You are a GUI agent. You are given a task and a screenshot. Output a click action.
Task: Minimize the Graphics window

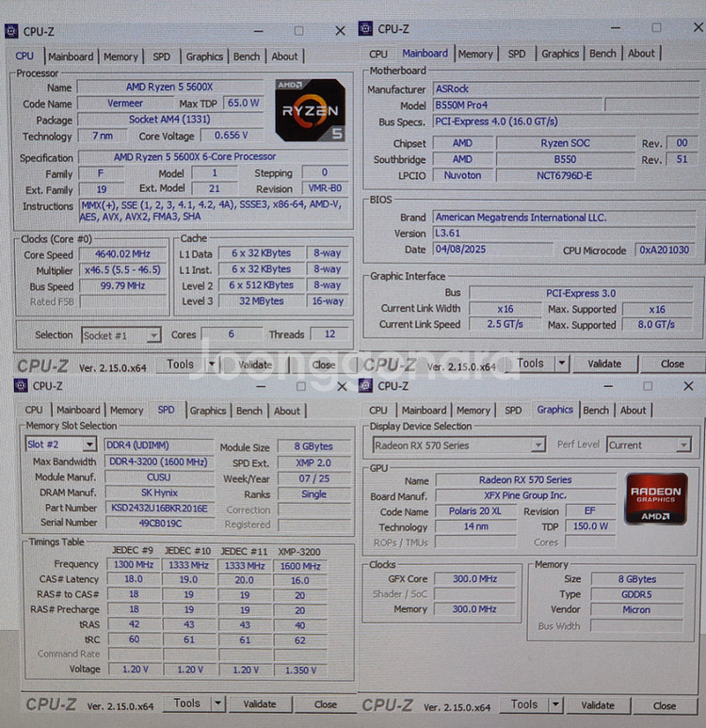608,386
